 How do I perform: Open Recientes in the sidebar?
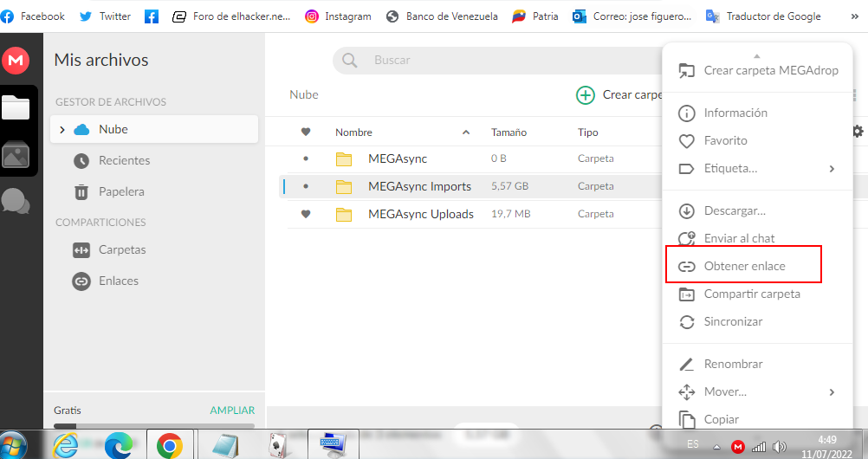(124, 160)
